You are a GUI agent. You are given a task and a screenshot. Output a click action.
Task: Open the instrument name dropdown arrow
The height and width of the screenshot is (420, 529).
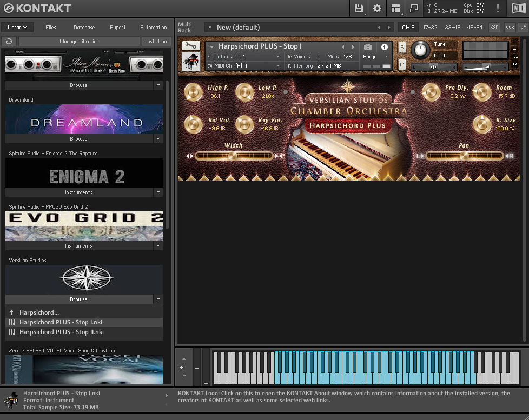point(212,47)
